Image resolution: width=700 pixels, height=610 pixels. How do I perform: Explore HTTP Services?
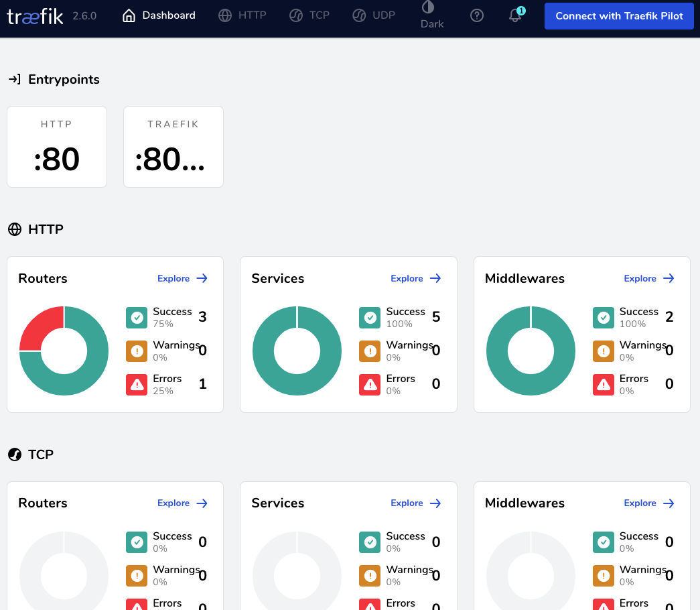coord(415,278)
